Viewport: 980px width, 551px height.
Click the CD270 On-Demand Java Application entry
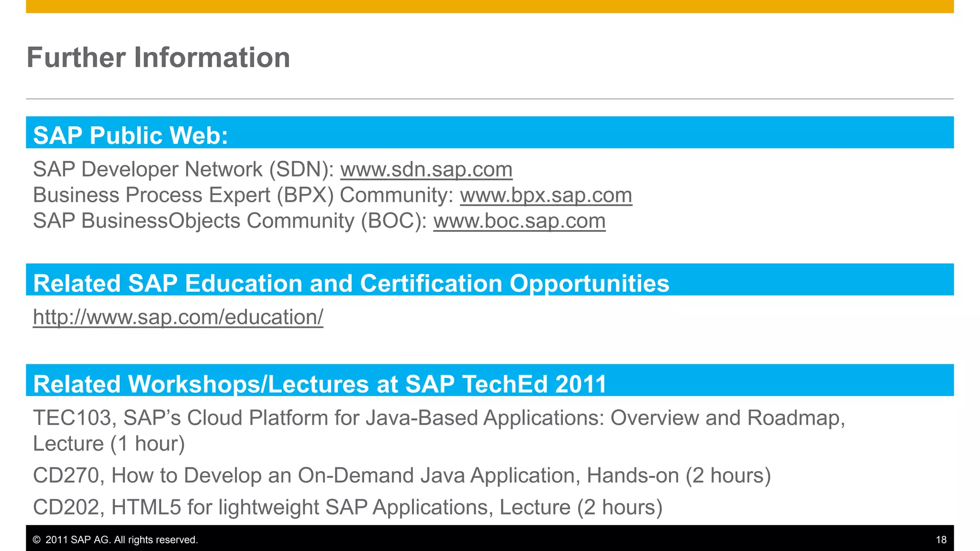pos(401,475)
